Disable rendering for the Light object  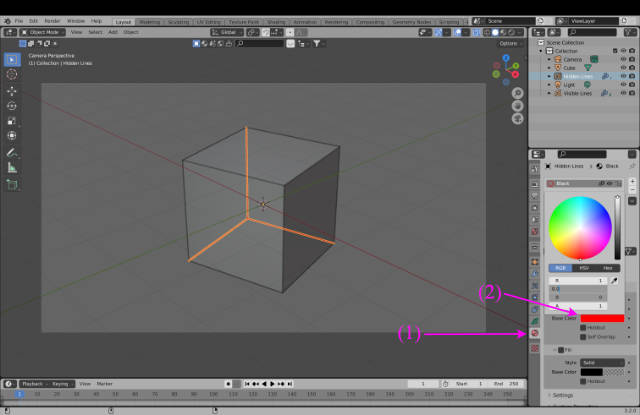[632, 84]
